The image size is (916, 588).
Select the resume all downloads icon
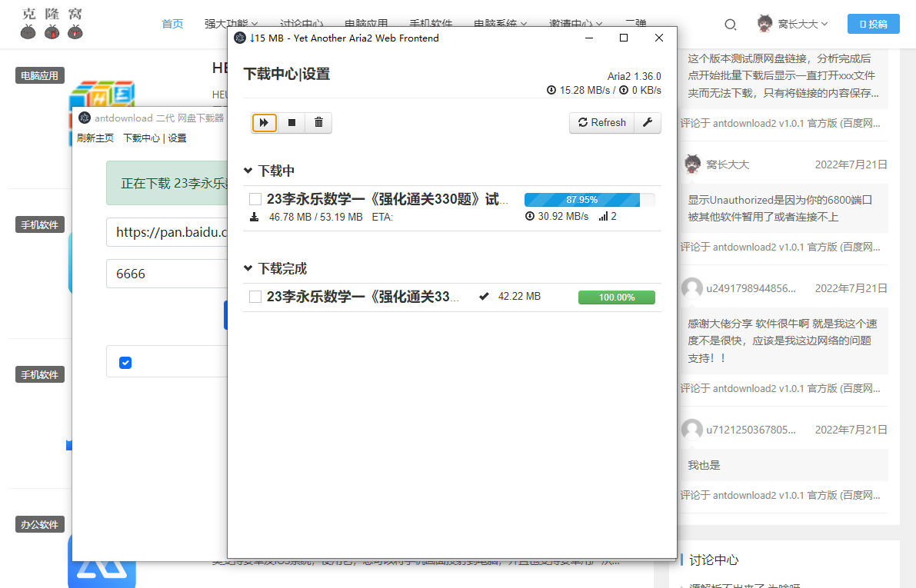point(264,122)
